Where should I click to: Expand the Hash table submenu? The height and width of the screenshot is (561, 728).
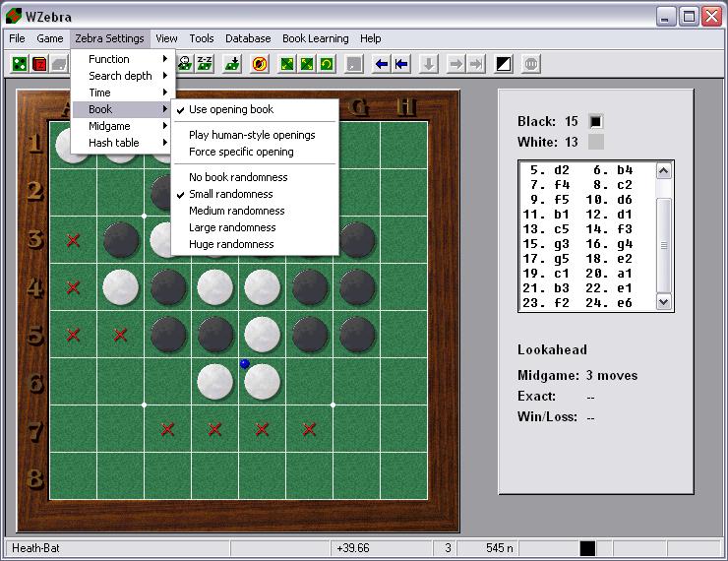pyautogui.click(x=123, y=143)
